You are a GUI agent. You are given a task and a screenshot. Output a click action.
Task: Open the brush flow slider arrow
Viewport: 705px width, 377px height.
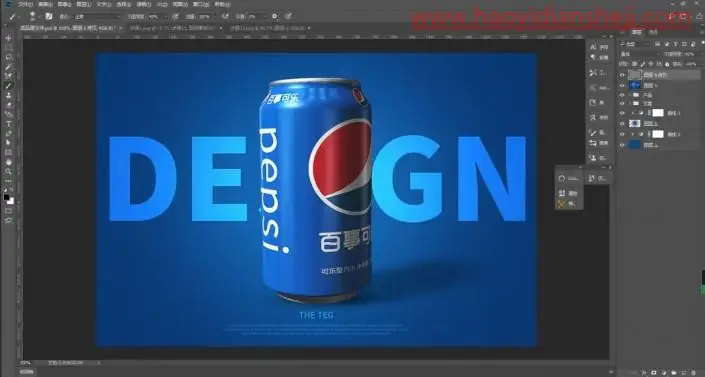[x=215, y=16]
